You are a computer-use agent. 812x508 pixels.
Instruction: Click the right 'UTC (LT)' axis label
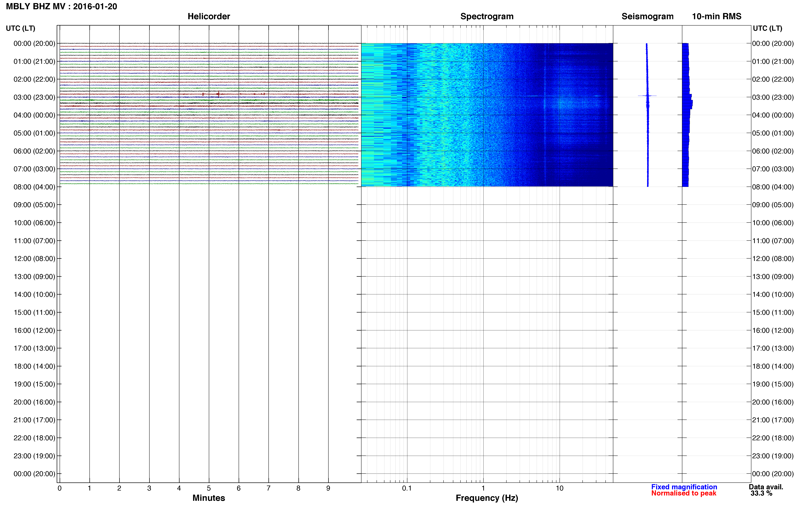coord(767,28)
